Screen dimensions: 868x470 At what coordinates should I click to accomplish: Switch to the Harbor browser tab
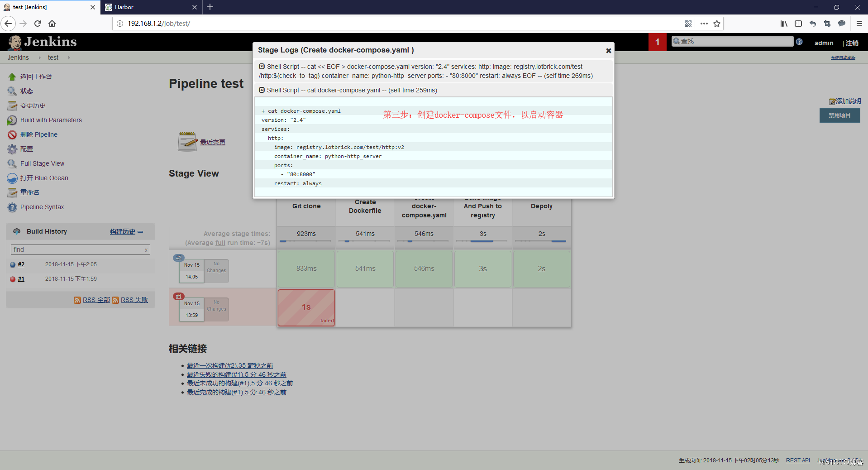tap(124, 7)
